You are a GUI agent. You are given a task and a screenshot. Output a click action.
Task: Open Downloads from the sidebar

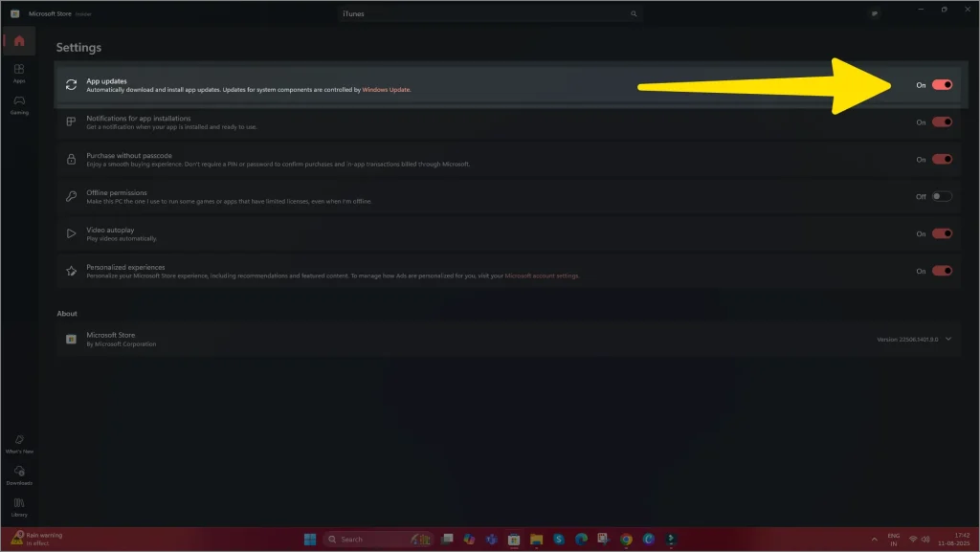click(19, 475)
